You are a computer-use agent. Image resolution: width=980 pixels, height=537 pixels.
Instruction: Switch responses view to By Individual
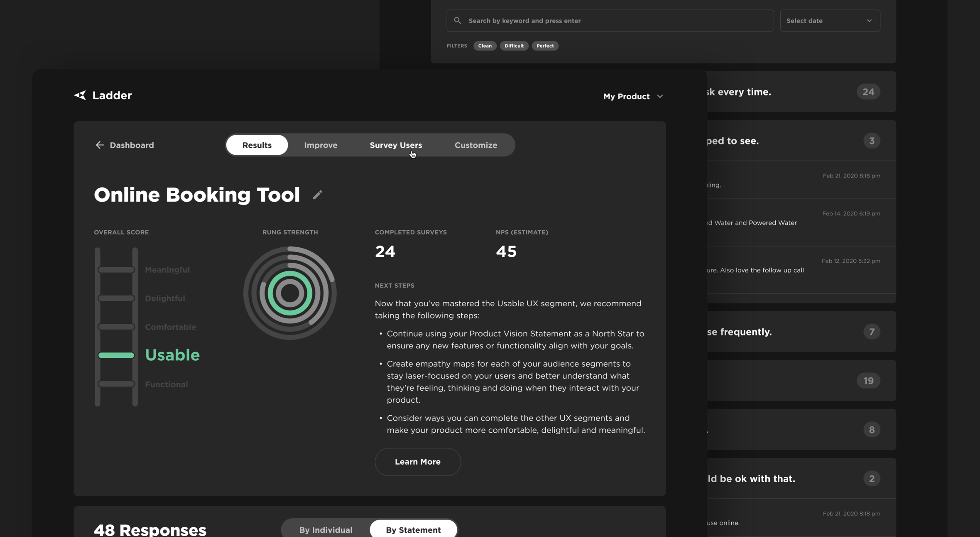click(326, 530)
